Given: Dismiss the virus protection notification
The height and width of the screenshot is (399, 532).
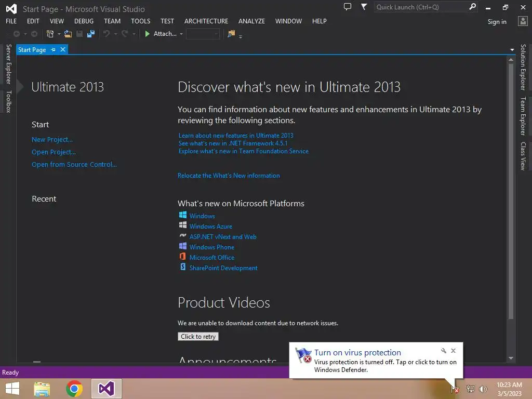Looking at the screenshot, I should click(x=453, y=351).
